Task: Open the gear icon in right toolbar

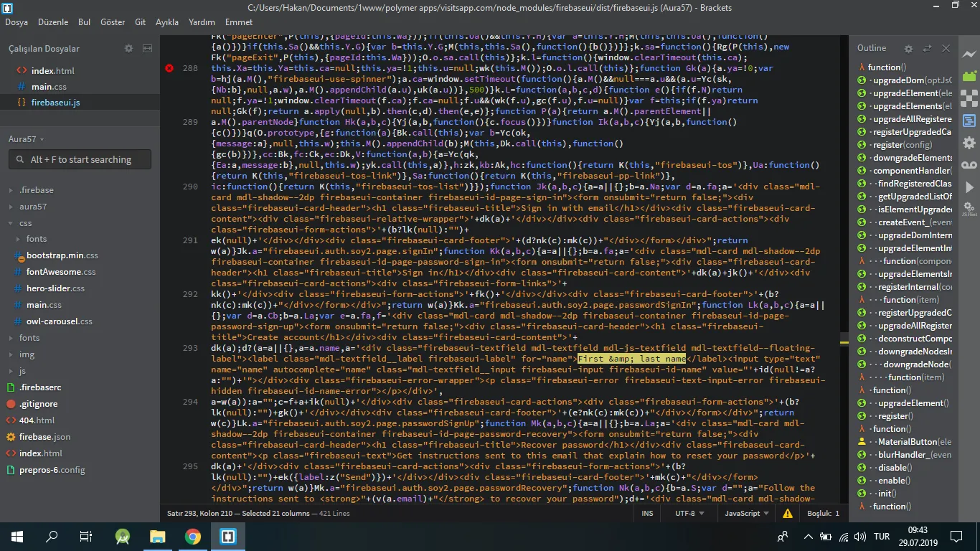Action: 969,143
